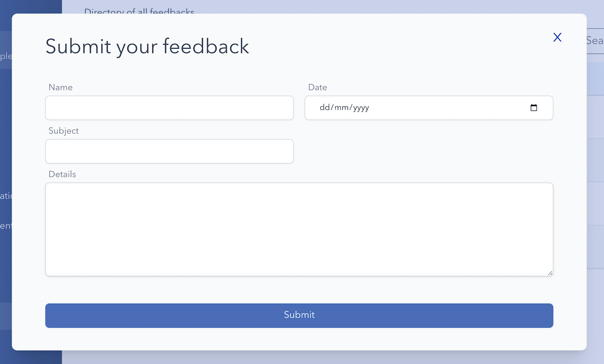
Task: Click the Details field label
Action: coord(62,174)
